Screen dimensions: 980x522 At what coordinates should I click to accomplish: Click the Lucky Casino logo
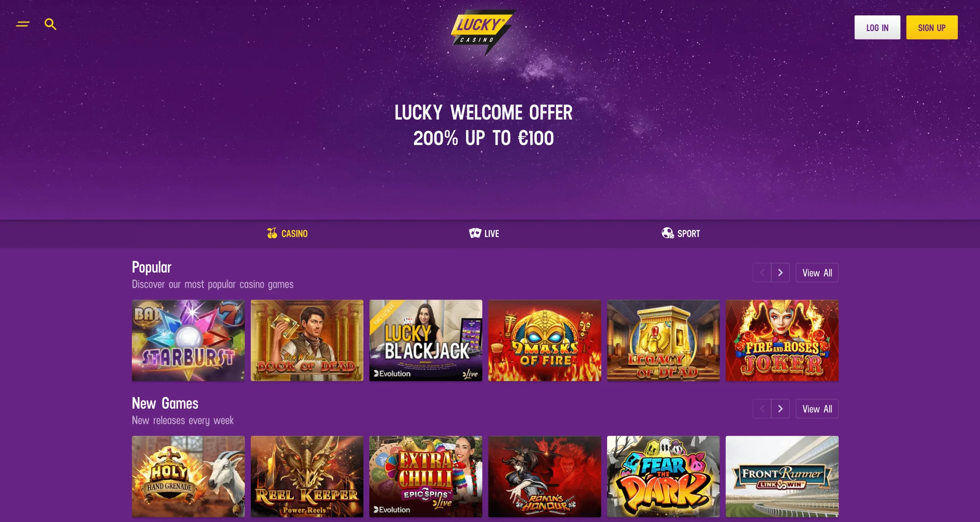click(x=483, y=32)
